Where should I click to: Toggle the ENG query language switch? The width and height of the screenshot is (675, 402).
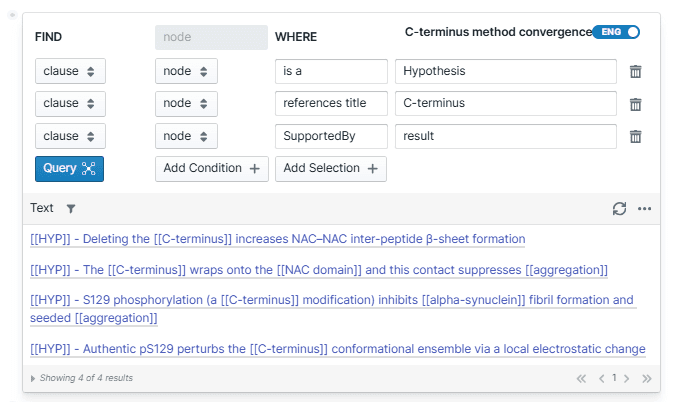[x=616, y=32]
